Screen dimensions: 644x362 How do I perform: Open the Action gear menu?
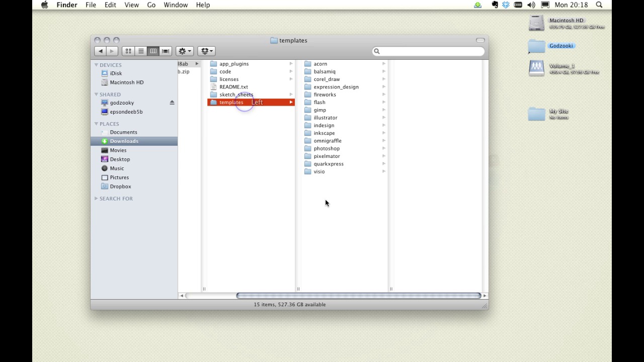click(185, 51)
